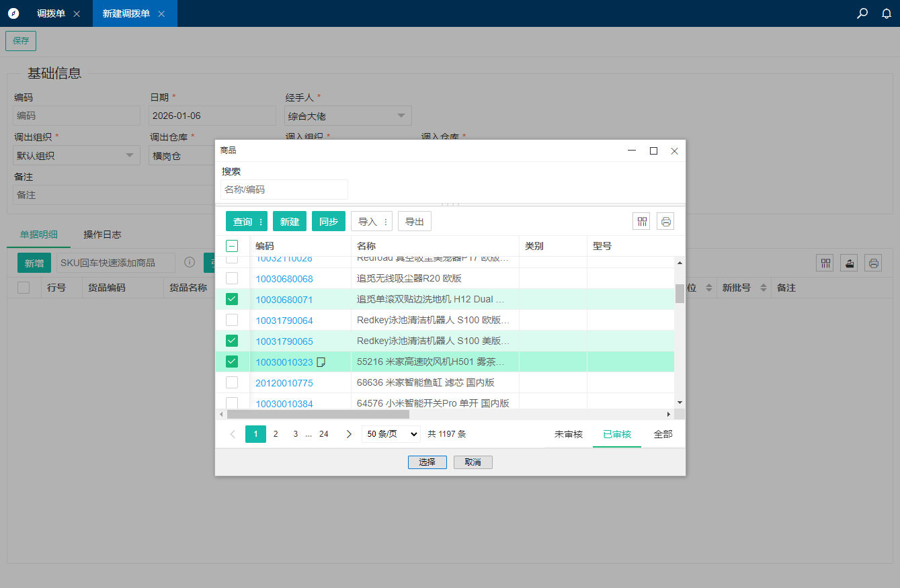900x588 pixels.
Task: Open product link 10031790065
Action: [284, 341]
